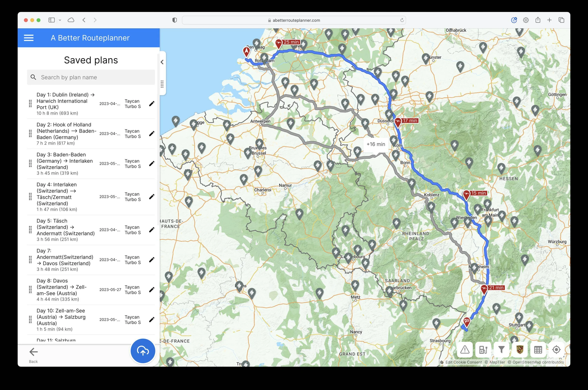Click the side panel resize grip handle
The width and height of the screenshot is (588, 390).
pos(162,84)
